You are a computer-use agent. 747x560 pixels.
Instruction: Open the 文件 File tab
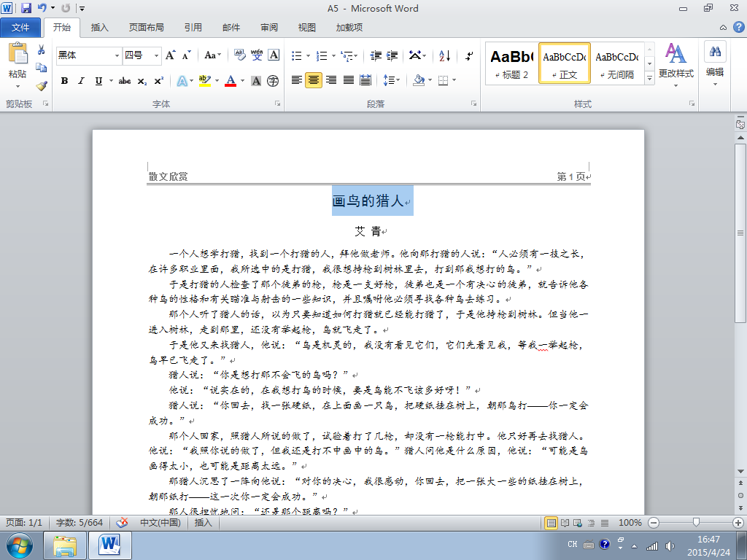20,28
